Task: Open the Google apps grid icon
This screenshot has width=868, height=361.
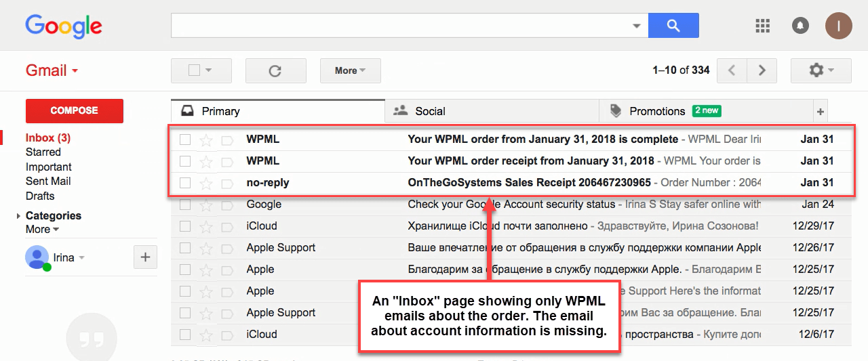Action: click(x=762, y=26)
